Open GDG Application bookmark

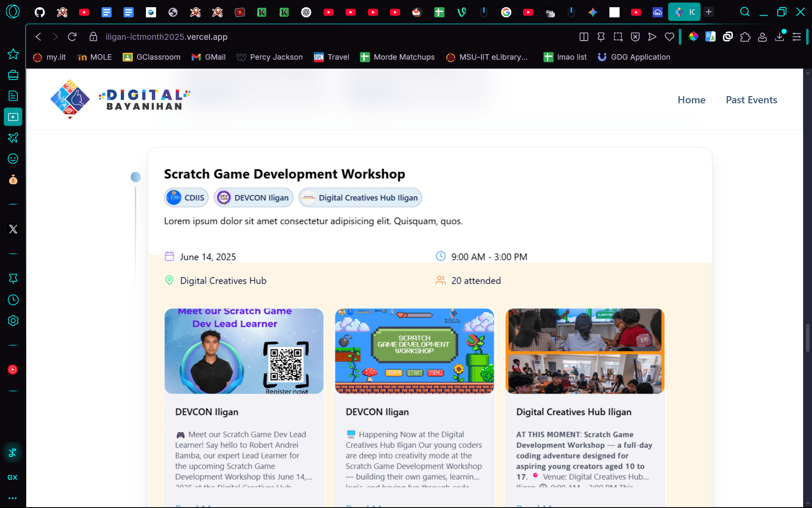click(634, 57)
